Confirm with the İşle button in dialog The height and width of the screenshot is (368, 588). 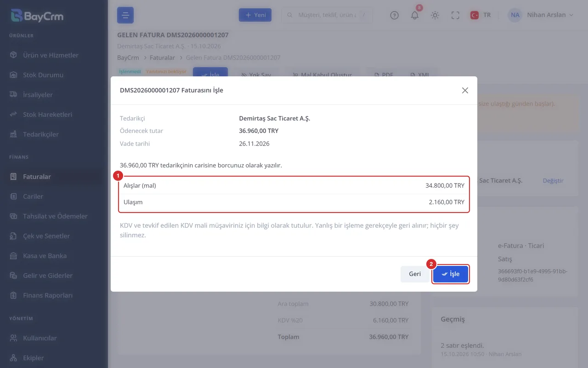pos(450,274)
